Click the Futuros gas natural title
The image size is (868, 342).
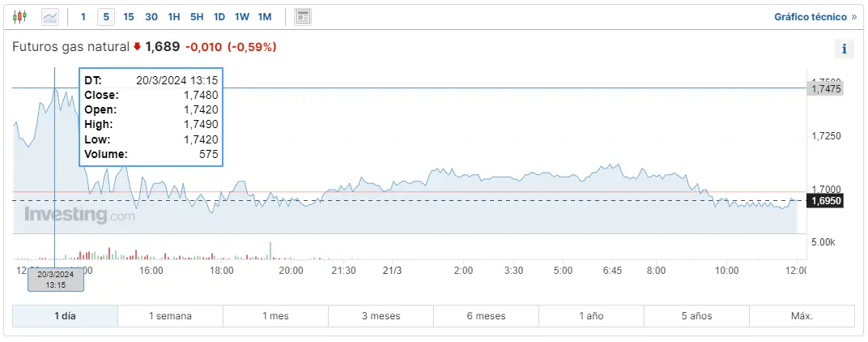(70, 47)
